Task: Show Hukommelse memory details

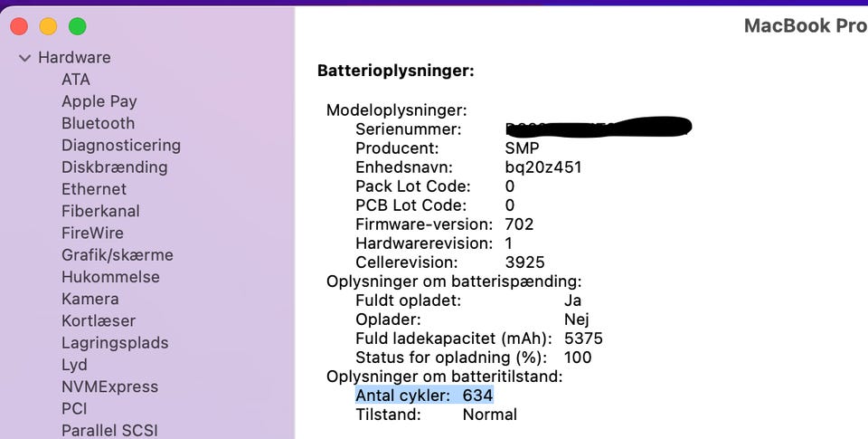Action: point(110,277)
